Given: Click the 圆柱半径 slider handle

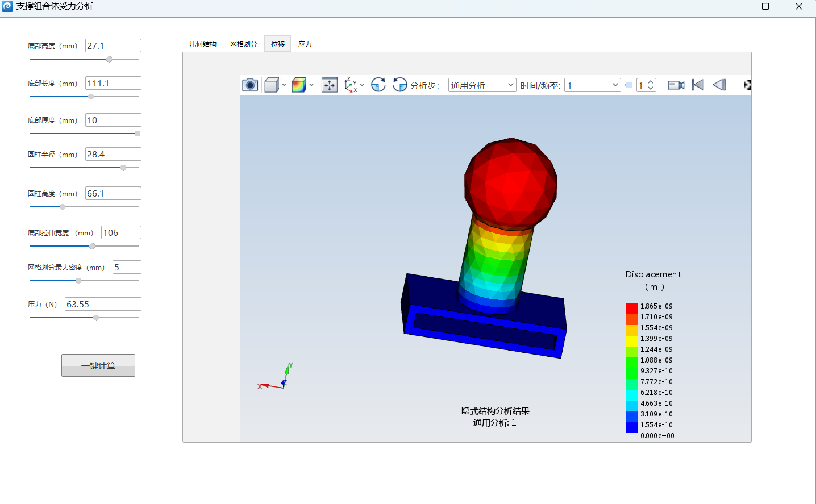Looking at the screenshot, I should pos(123,168).
